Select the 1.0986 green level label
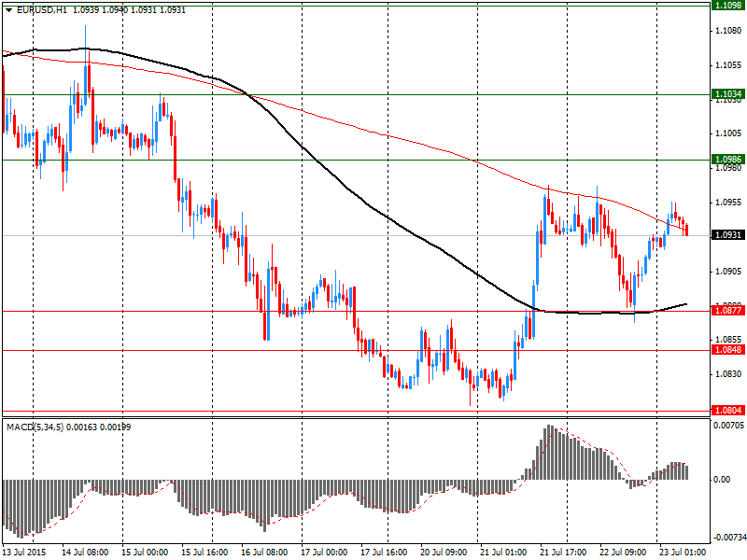This screenshot has height=560, width=747. (728, 159)
